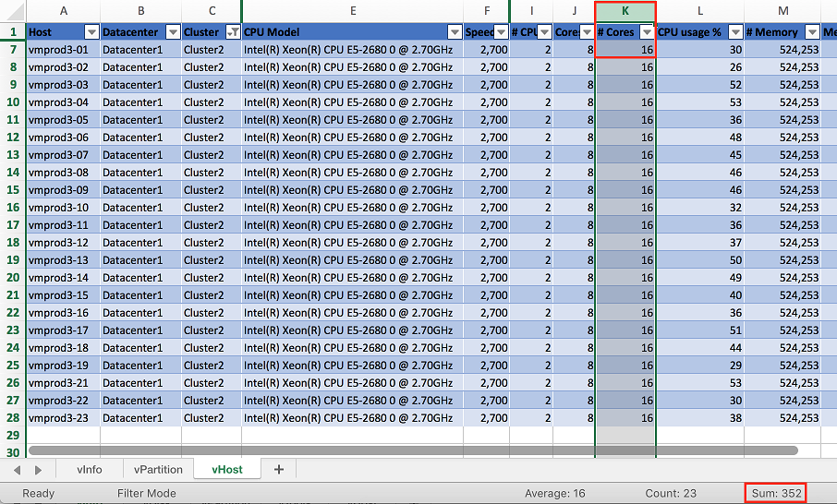Select the vHost sheet tab

coord(227,469)
